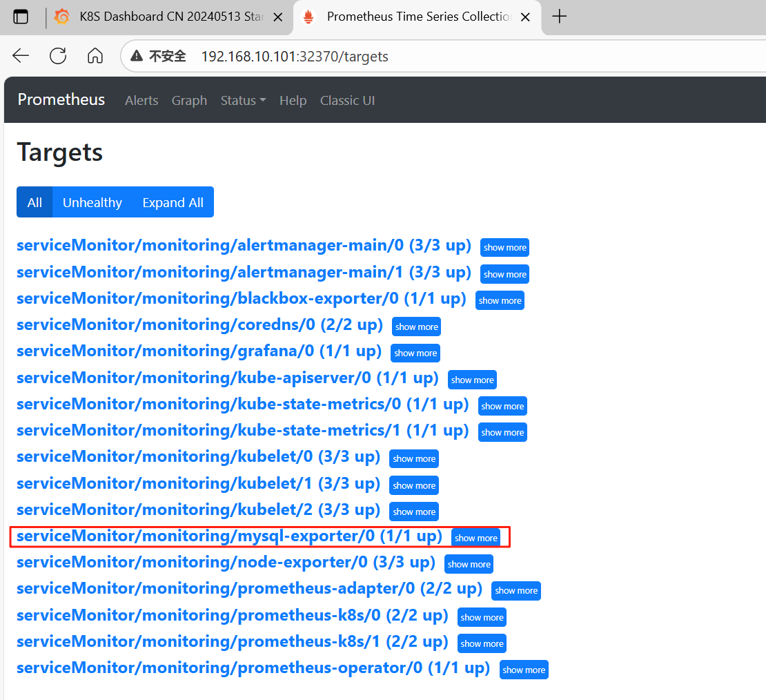Open alertmanager-main/0 target link
The width and height of the screenshot is (766, 700).
coord(244,245)
